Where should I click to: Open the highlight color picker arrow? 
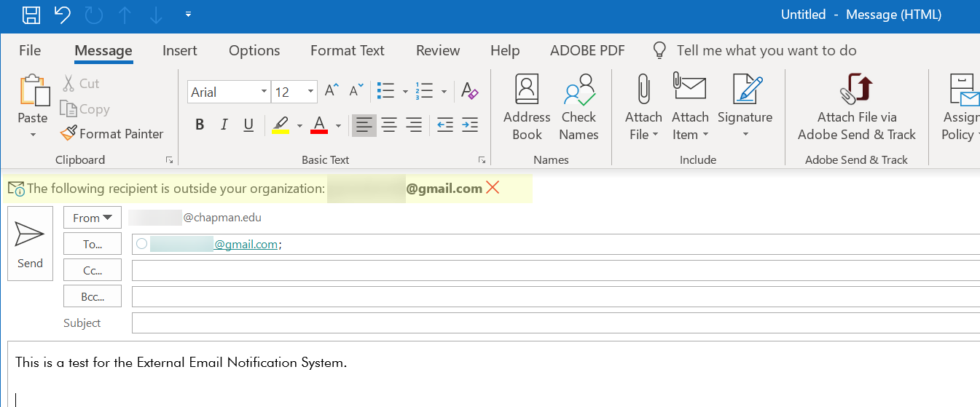[x=299, y=126]
